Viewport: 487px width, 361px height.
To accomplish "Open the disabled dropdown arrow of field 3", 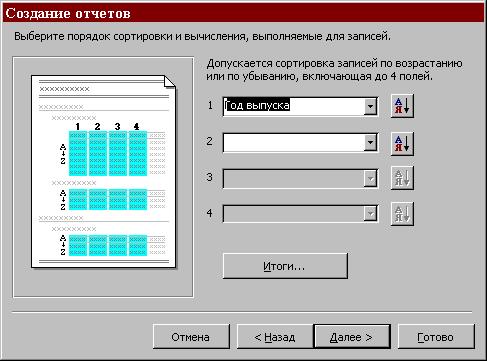I will [370, 179].
